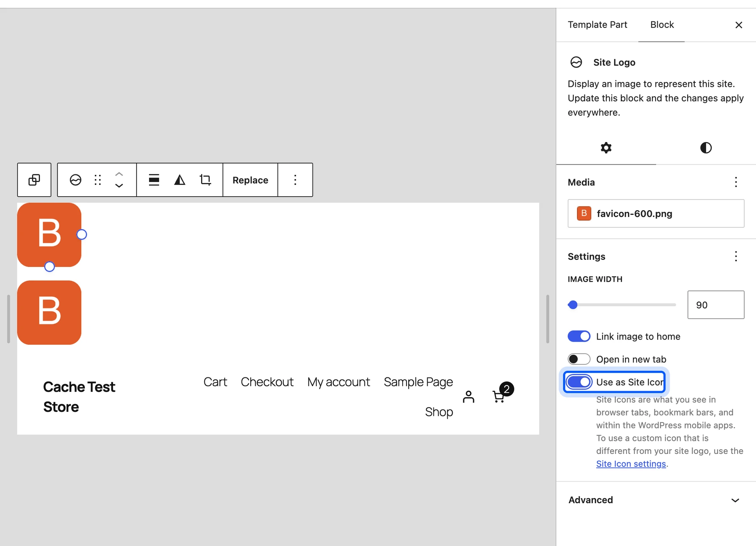The width and height of the screenshot is (756, 546).
Task: Move block up with the up chevron
Action: pyautogui.click(x=119, y=174)
